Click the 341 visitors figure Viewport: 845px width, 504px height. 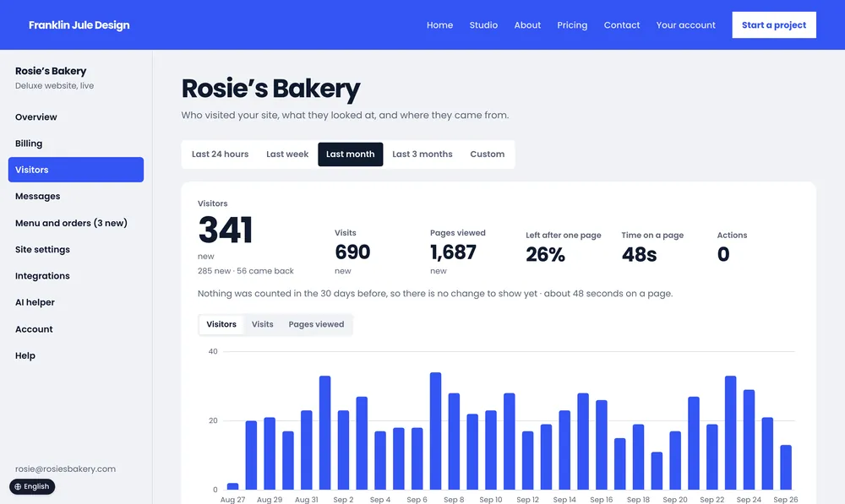coord(226,230)
